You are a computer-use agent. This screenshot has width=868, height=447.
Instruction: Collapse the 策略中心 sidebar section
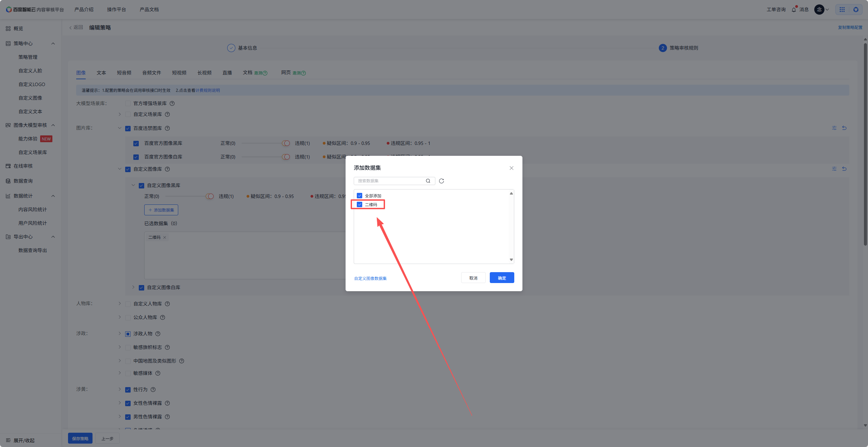click(x=53, y=44)
